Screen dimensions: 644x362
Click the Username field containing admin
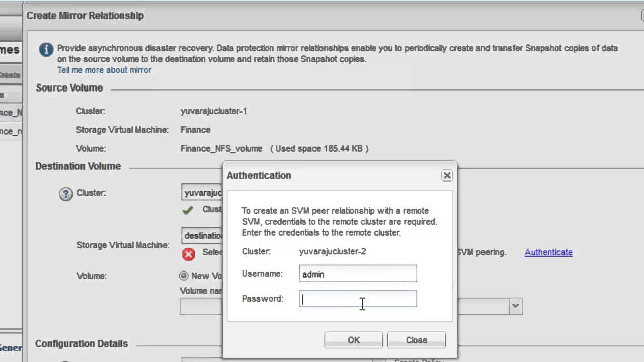click(x=358, y=274)
